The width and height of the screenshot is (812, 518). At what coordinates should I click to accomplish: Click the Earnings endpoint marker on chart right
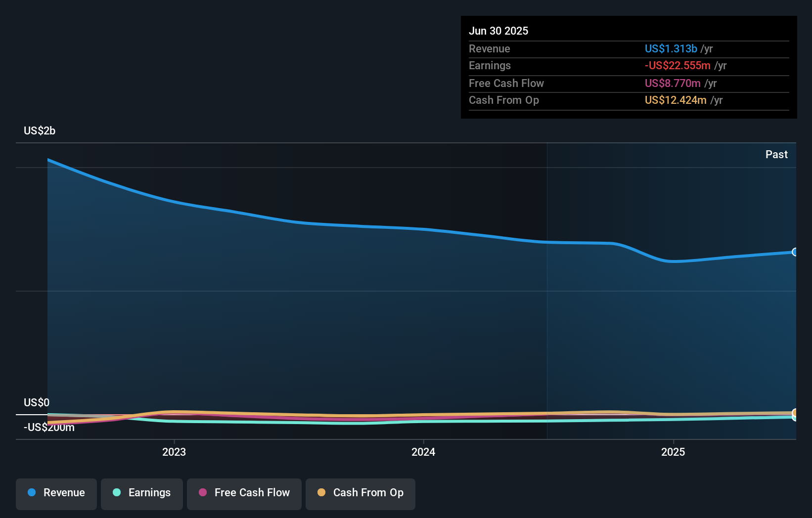point(795,418)
